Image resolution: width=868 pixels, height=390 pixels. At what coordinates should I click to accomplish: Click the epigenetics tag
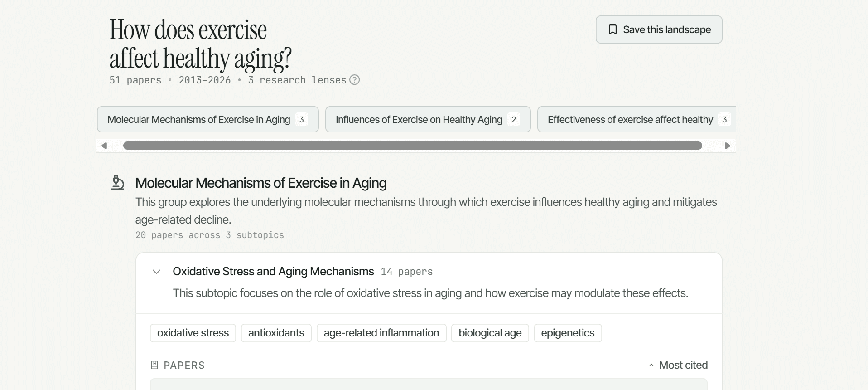tap(568, 333)
